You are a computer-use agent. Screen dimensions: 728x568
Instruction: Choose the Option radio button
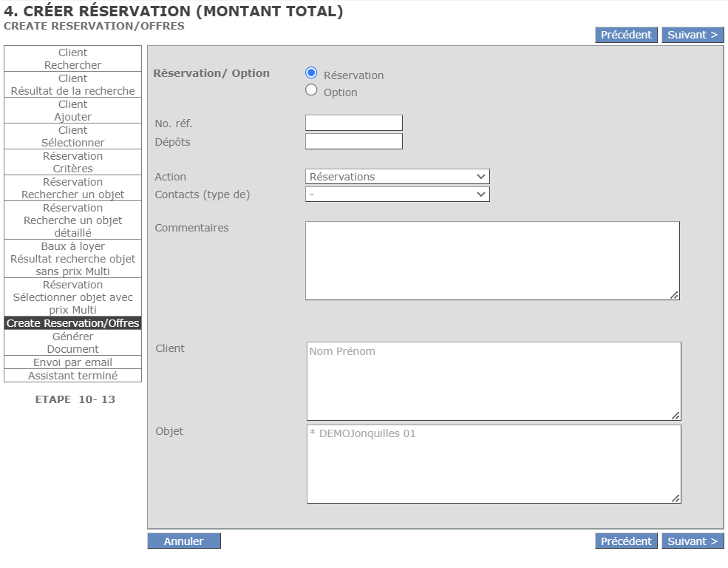pyautogui.click(x=311, y=90)
